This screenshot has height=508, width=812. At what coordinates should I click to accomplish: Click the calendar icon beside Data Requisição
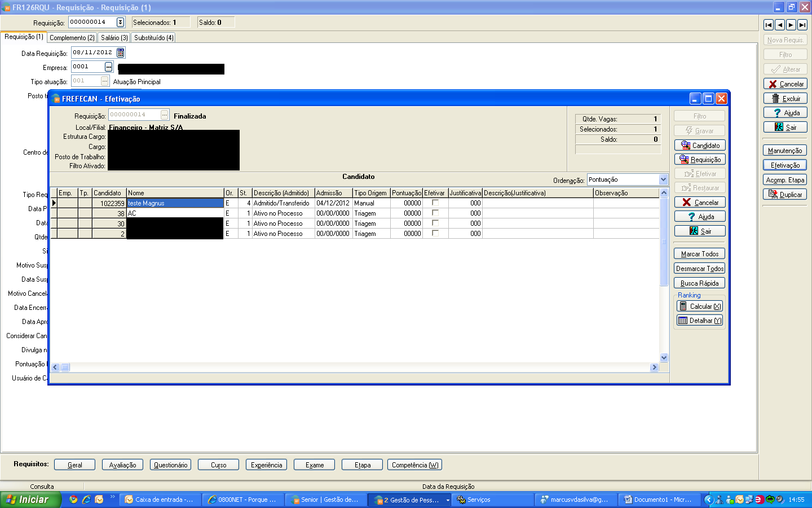120,52
